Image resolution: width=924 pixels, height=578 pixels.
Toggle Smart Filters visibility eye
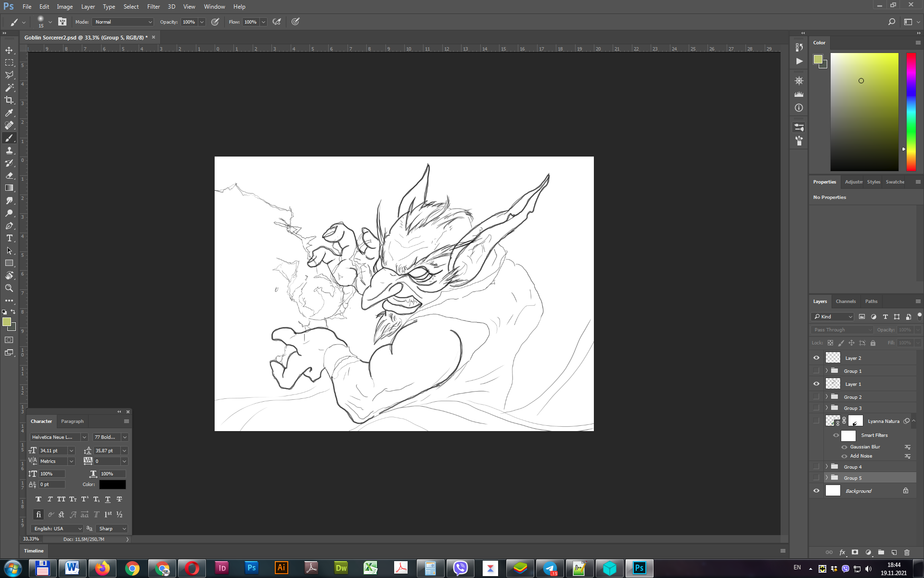pyautogui.click(x=836, y=435)
